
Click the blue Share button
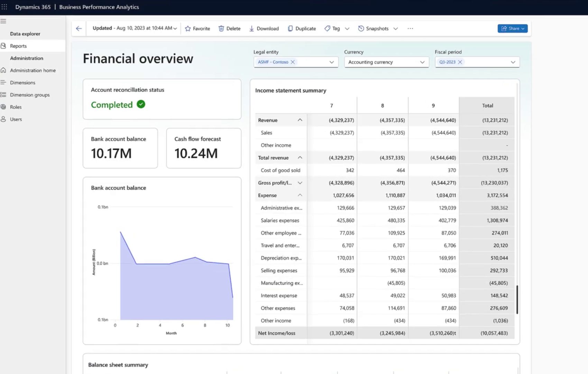(x=512, y=28)
